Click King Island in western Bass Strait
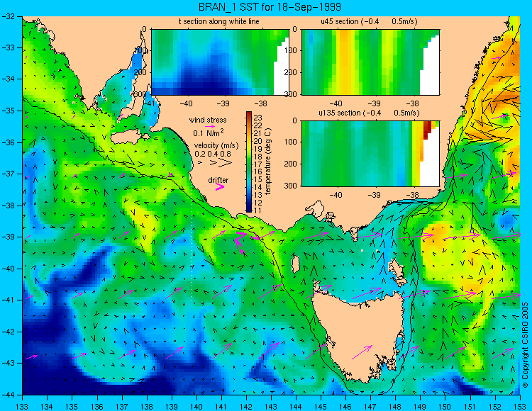The height and width of the screenshot is (411, 532). (x=296, y=264)
